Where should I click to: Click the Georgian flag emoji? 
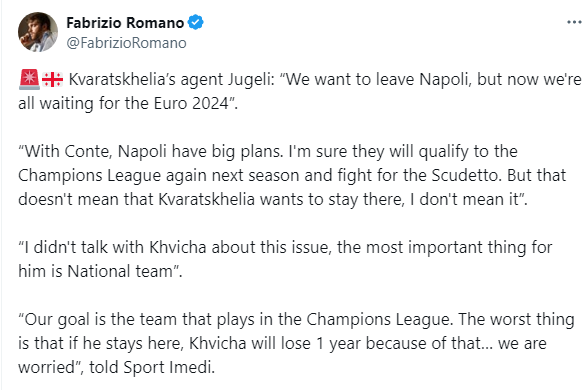(52, 80)
